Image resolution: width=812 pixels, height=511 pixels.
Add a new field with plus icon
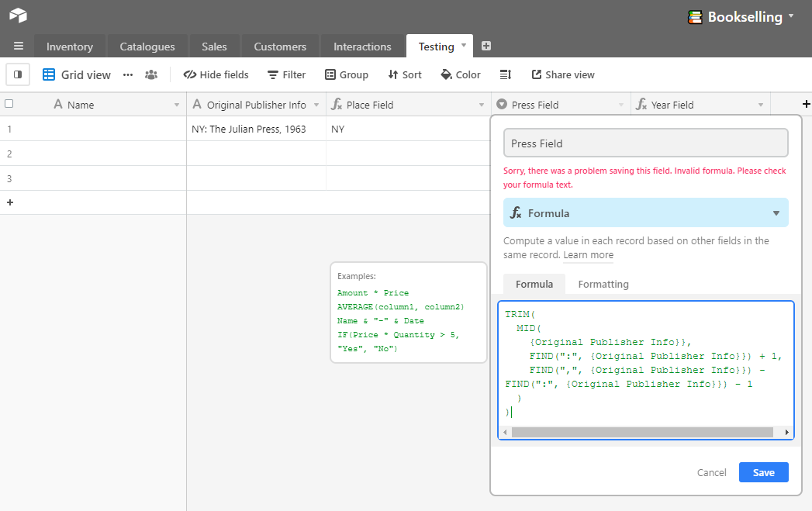pos(806,105)
